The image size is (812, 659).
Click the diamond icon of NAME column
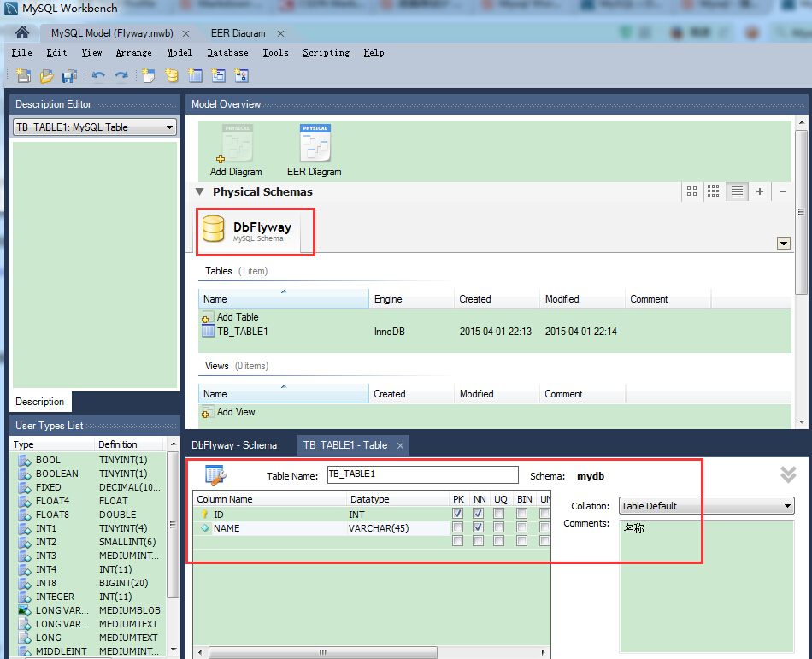(x=205, y=528)
